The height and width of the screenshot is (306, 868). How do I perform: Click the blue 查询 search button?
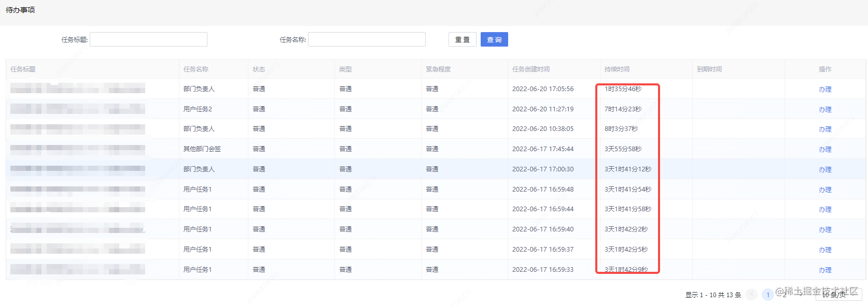pos(494,39)
